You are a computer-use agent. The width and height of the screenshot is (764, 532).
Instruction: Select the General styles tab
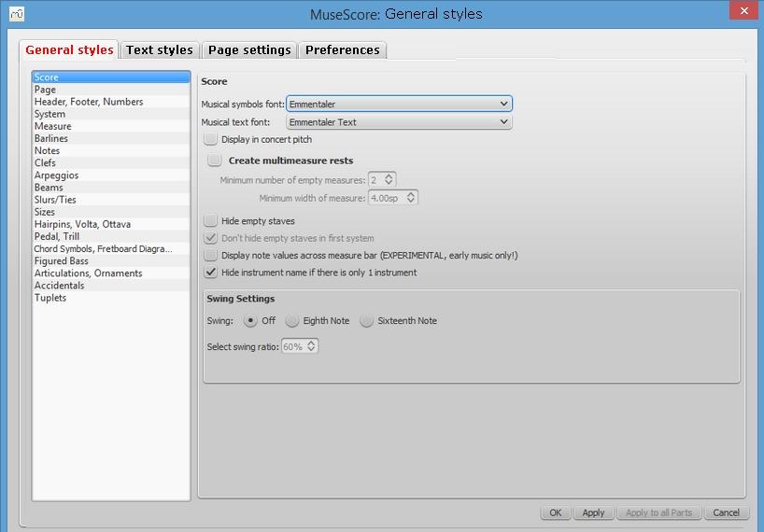[x=69, y=49]
